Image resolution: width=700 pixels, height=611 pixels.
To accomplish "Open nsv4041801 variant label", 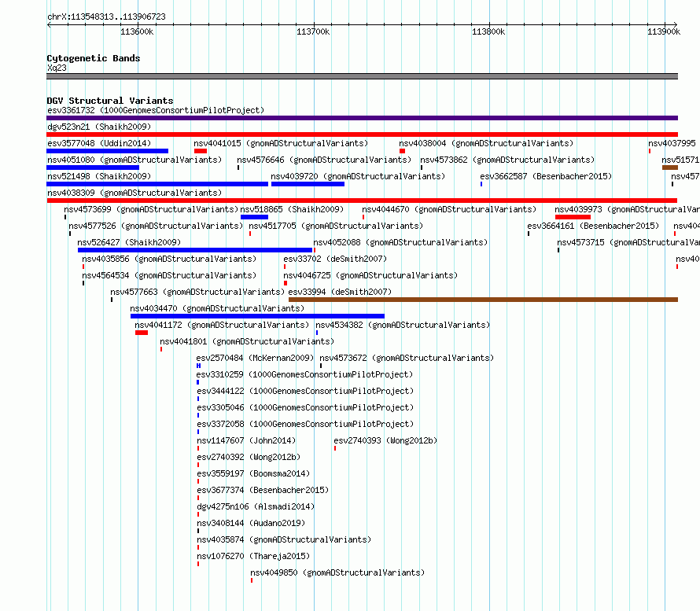I will click(247, 341).
